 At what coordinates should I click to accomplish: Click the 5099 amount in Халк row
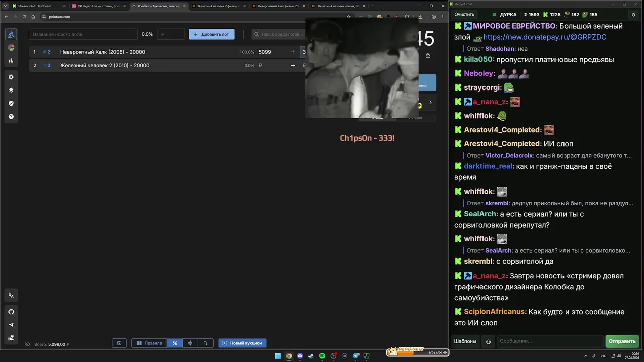tap(265, 52)
